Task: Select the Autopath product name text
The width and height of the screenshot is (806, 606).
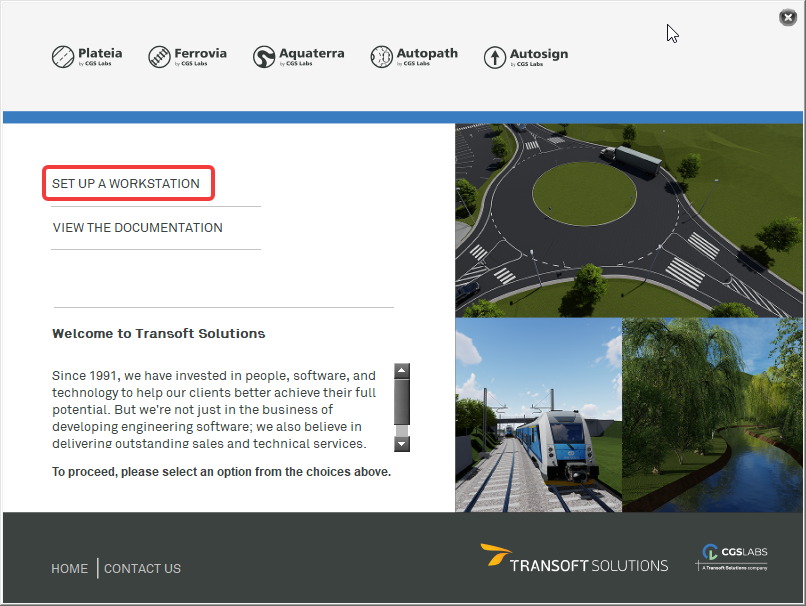Action: point(427,53)
